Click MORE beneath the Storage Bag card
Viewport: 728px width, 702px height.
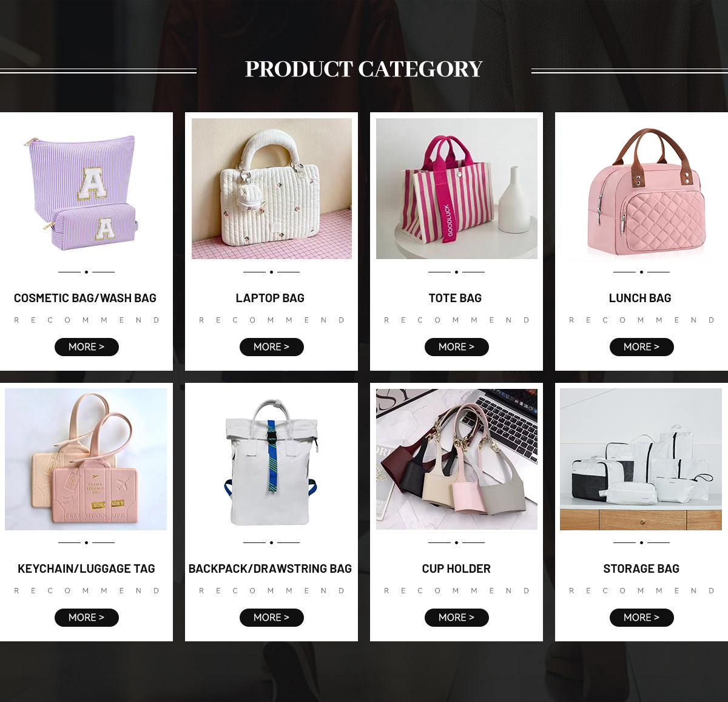point(642,618)
